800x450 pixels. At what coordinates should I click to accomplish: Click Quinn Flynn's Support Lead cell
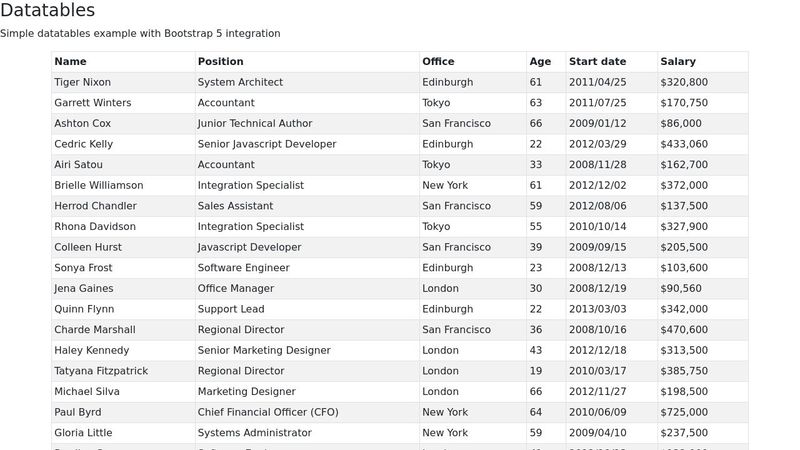pyautogui.click(x=307, y=309)
